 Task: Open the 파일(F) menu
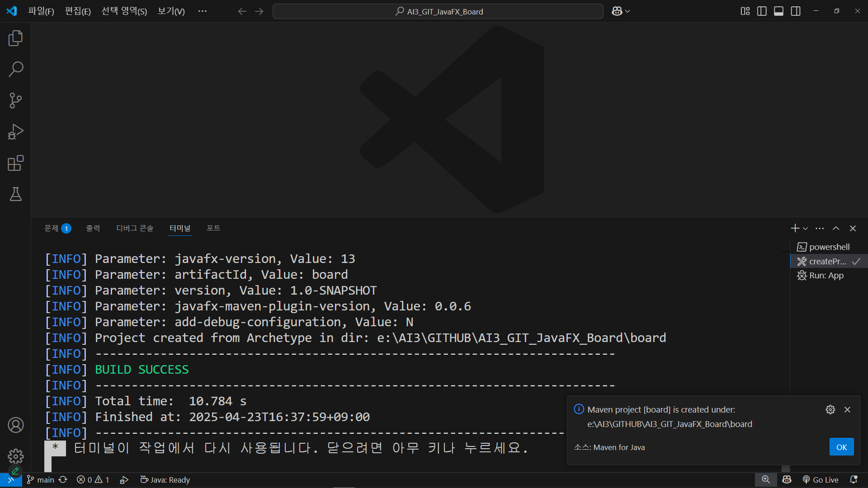tap(41, 11)
